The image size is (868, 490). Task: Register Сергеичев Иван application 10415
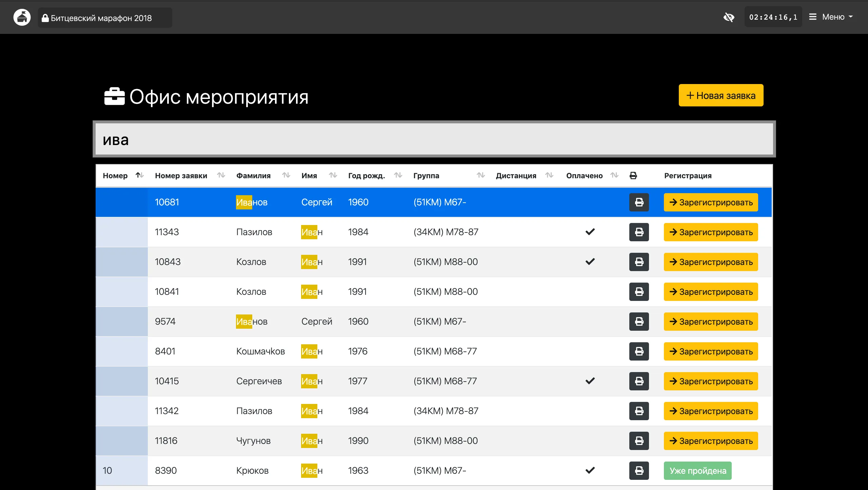point(711,381)
